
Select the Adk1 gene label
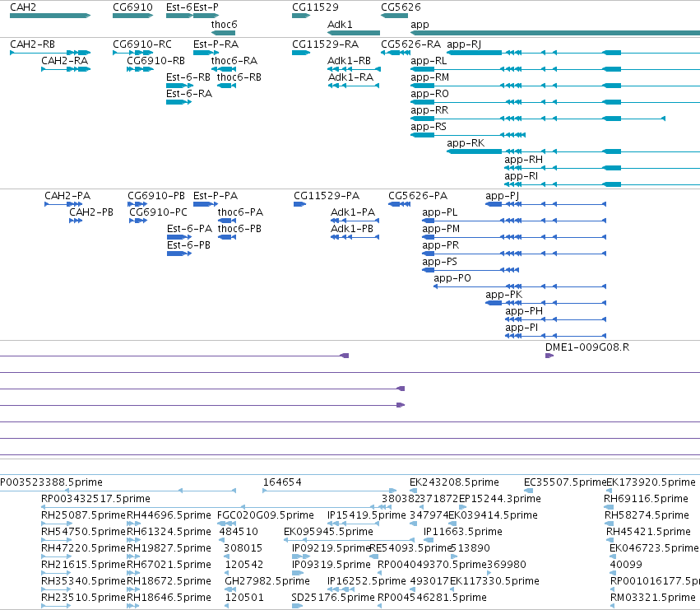click(340, 24)
